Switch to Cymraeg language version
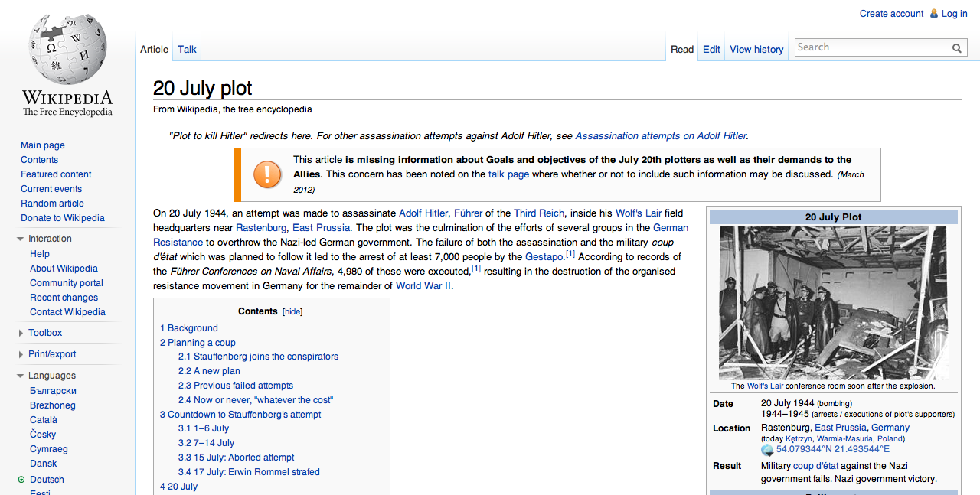The width and height of the screenshot is (980, 495). pos(49,449)
